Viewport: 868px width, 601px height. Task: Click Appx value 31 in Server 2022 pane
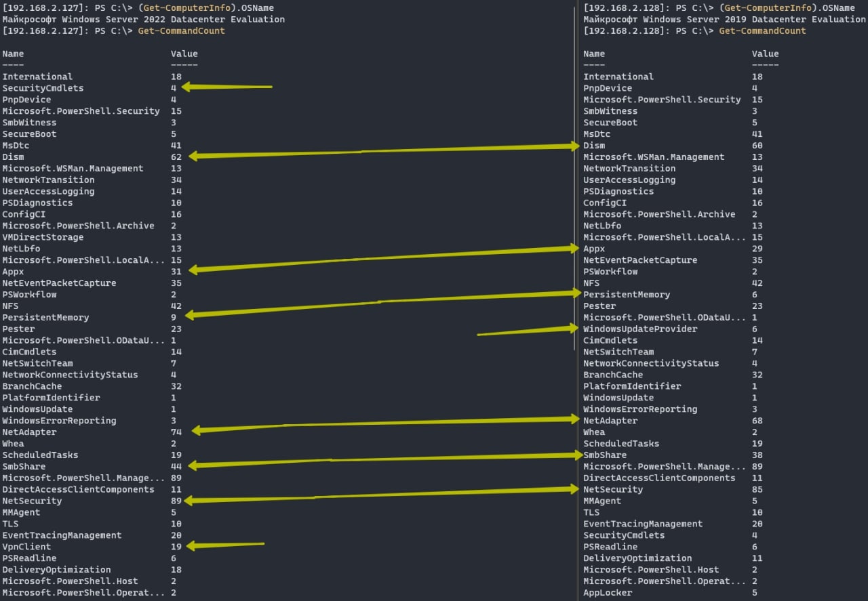176,272
